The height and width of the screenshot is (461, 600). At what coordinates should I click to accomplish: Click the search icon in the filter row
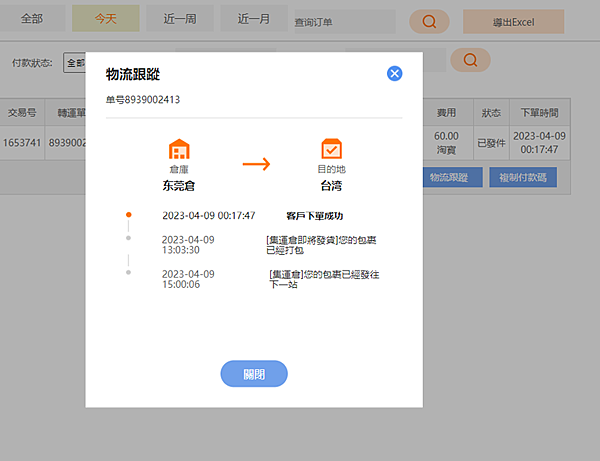(470, 60)
